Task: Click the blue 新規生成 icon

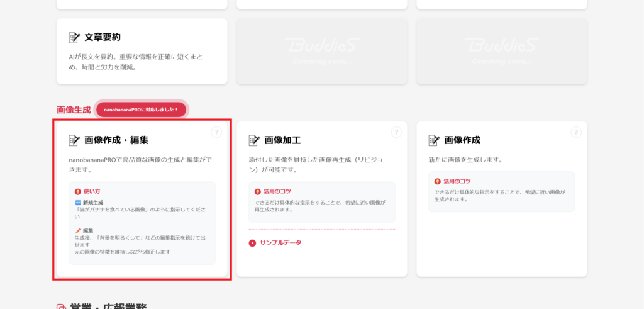Action: pos(78,203)
